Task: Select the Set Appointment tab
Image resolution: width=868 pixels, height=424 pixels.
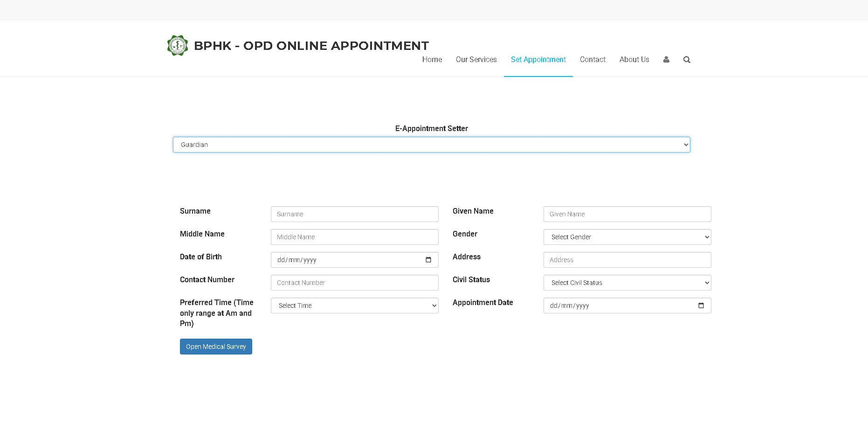Action: [538, 60]
